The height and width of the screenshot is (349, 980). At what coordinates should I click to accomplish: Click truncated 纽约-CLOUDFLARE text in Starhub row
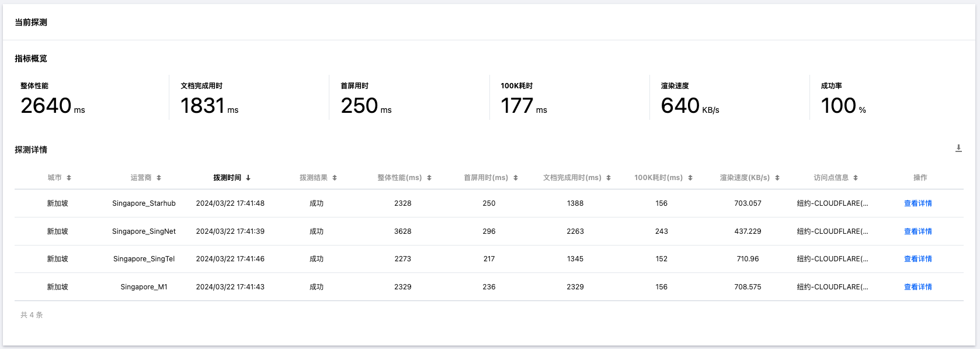pos(832,203)
